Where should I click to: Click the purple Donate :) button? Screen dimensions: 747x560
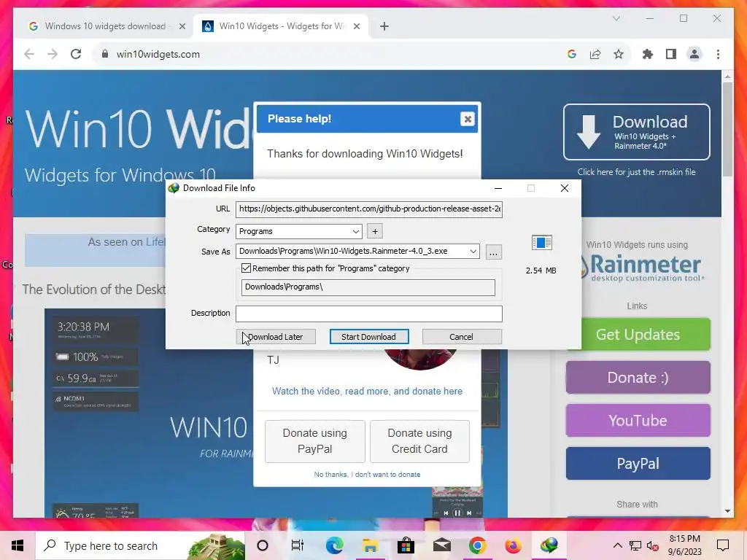(x=638, y=378)
